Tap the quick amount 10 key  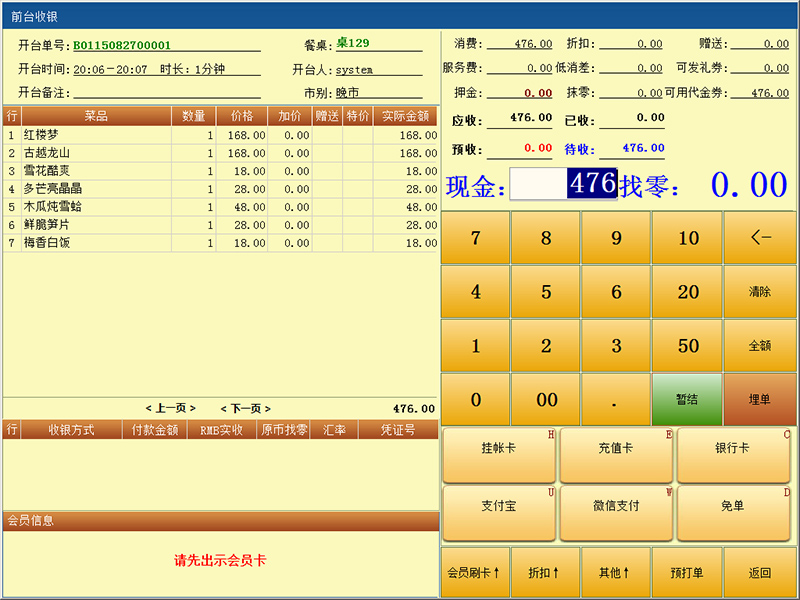click(687, 238)
